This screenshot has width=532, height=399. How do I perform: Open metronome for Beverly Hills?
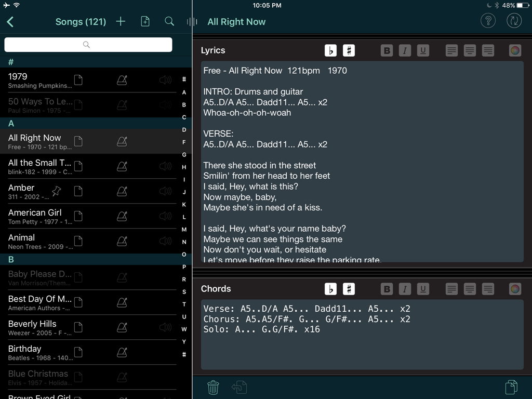click(122, 327)
